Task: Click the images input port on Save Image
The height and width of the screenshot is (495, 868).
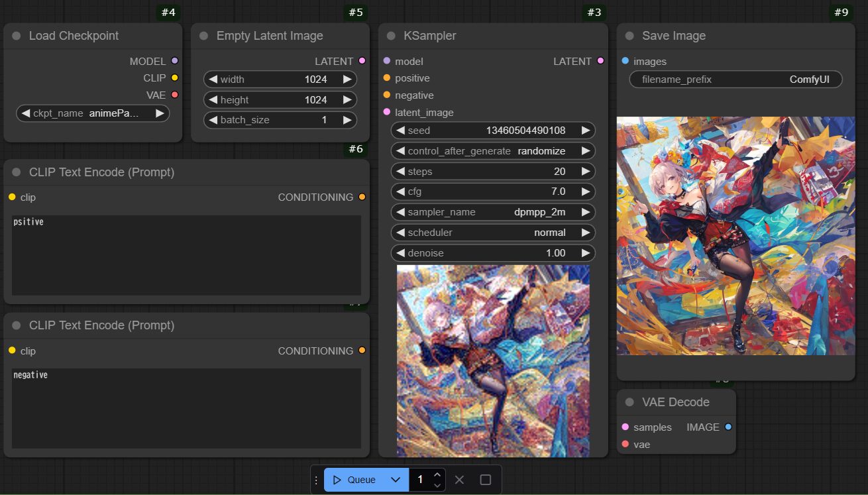Action: coord(625,61)
